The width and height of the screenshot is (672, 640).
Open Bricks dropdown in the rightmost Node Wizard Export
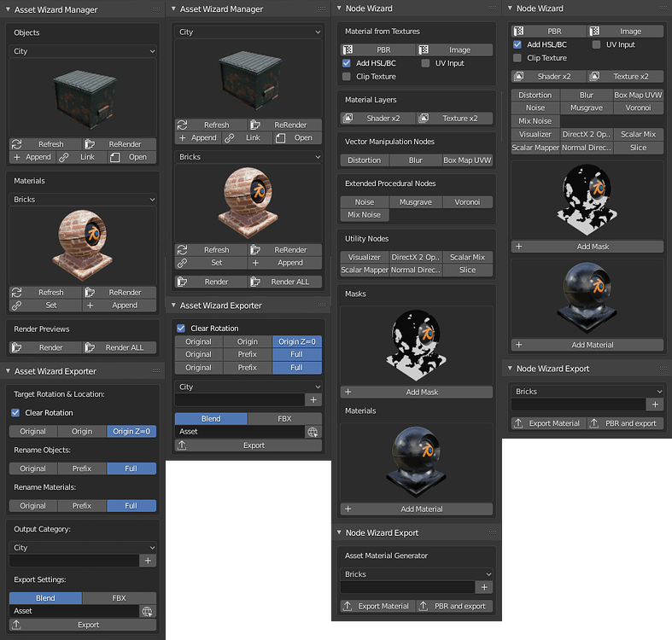pos(587,392)
